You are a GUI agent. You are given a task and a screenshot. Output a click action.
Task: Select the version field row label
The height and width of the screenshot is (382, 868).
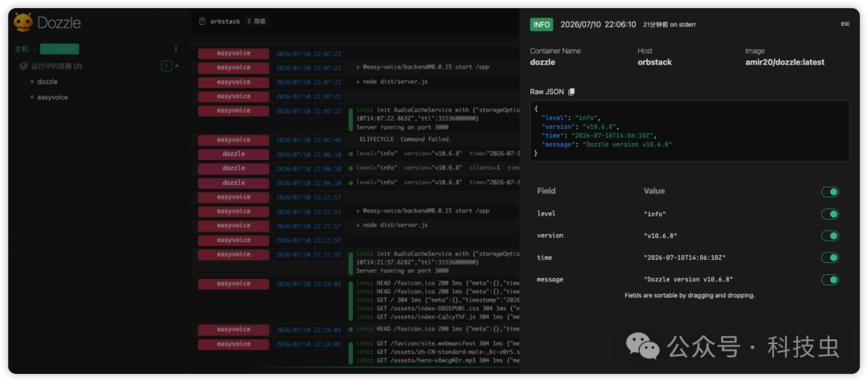pos(551,236)
